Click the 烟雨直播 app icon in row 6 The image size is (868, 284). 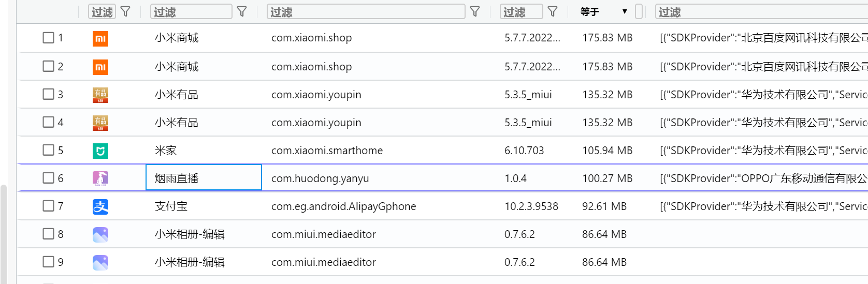coord(100,178)
